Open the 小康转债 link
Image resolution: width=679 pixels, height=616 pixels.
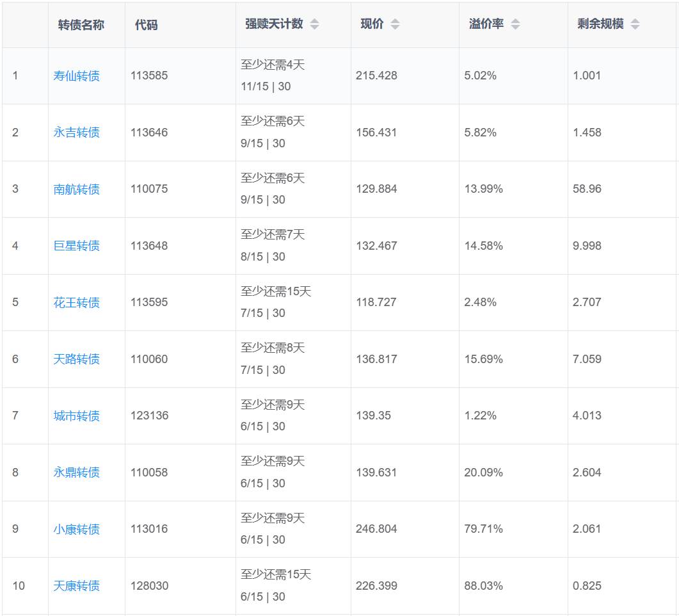(77, 529)
